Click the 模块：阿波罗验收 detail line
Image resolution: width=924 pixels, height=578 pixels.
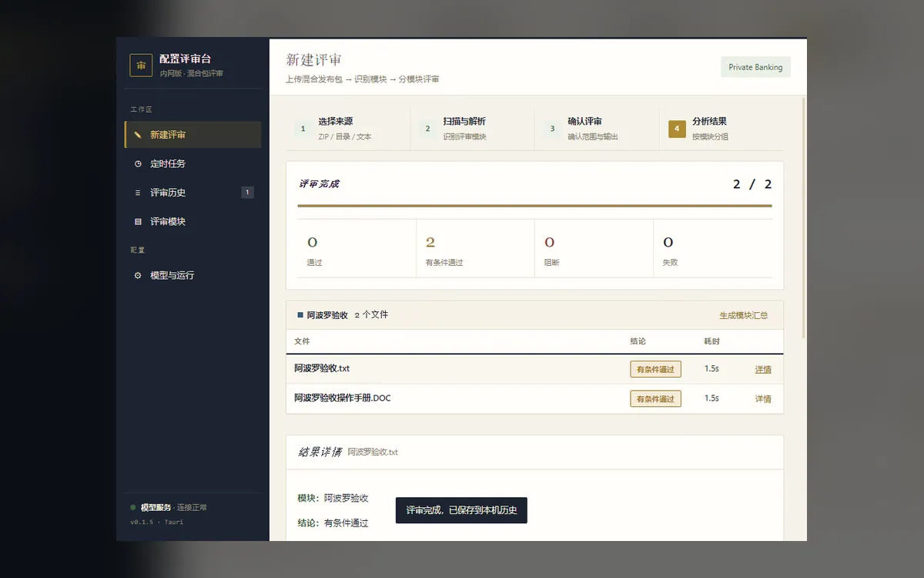[x=333, y=498]
